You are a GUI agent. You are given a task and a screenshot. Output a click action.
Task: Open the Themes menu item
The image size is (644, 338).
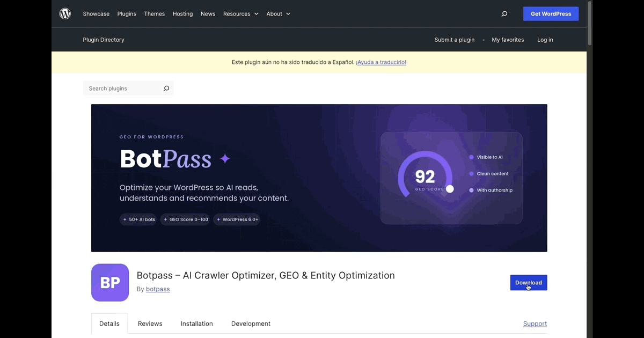click(x=155, y=14)
